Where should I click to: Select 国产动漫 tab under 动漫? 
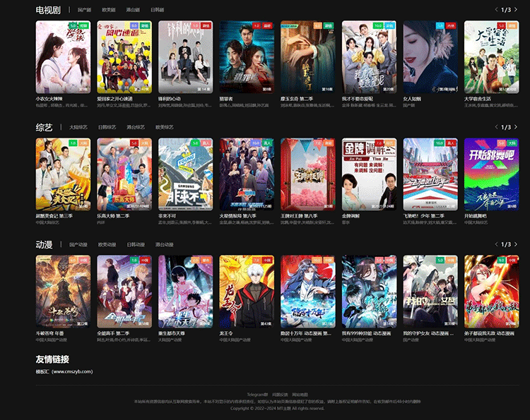(78, 244)
